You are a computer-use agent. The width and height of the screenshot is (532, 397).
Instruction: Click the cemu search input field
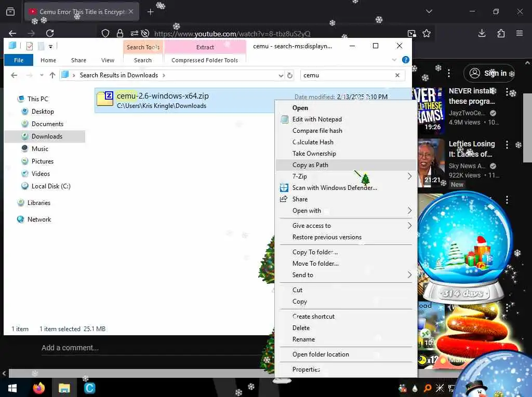[348, 75]
